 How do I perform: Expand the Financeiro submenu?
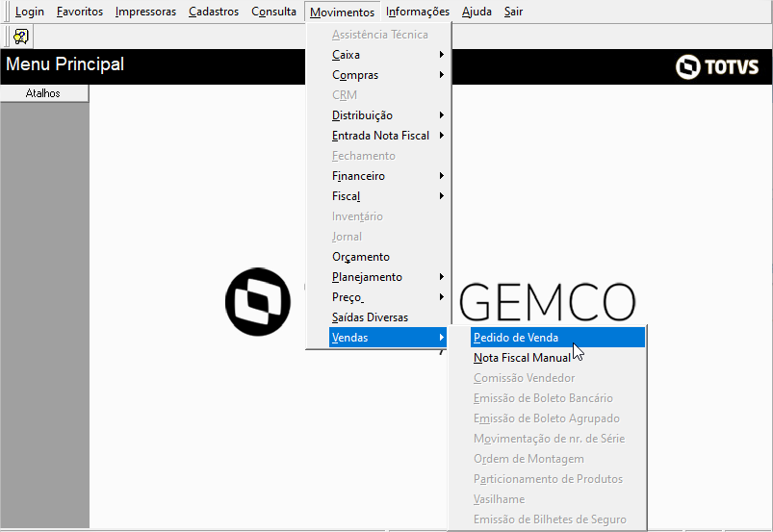pos(388,176)
